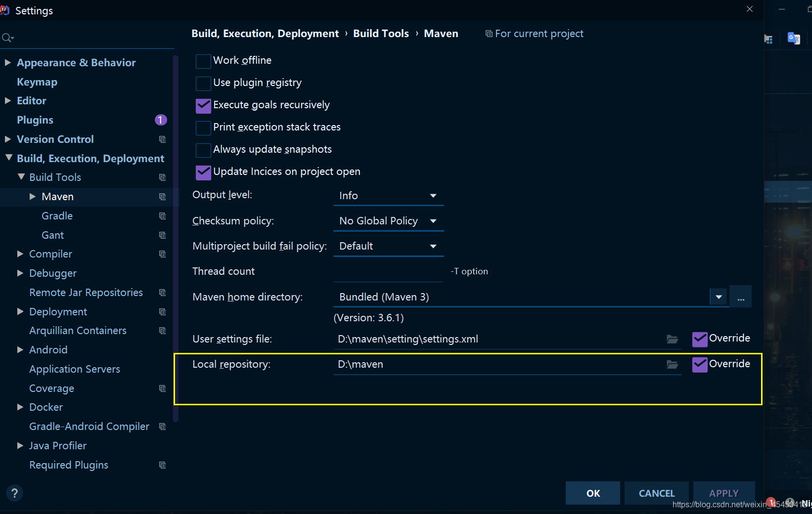The image size is (812, 514).
Task: Click the Thread count input field
Action: [389, 271]
